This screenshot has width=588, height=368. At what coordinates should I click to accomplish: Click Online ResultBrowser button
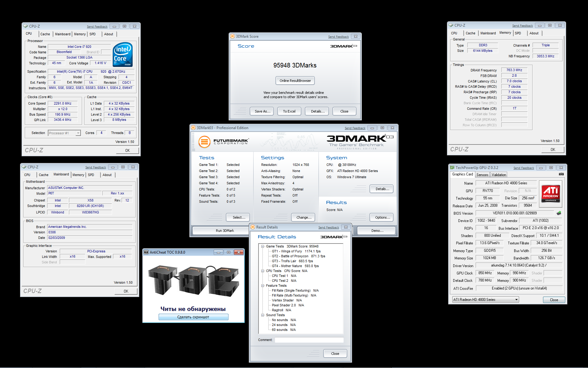coord(295,81)
